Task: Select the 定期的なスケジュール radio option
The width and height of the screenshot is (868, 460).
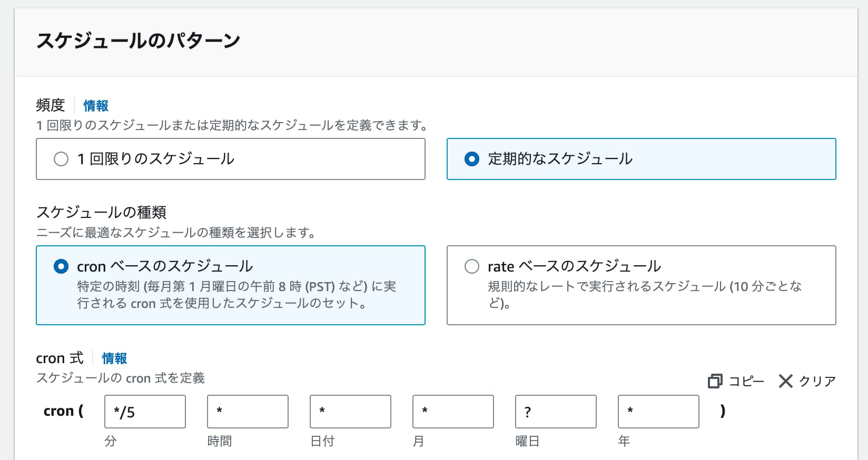Action: click(472, 159)
